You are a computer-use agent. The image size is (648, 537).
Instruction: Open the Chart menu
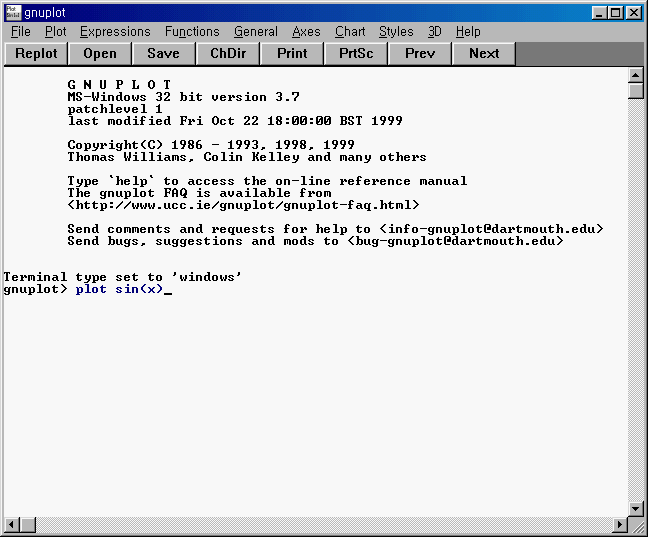coord(350,32)
